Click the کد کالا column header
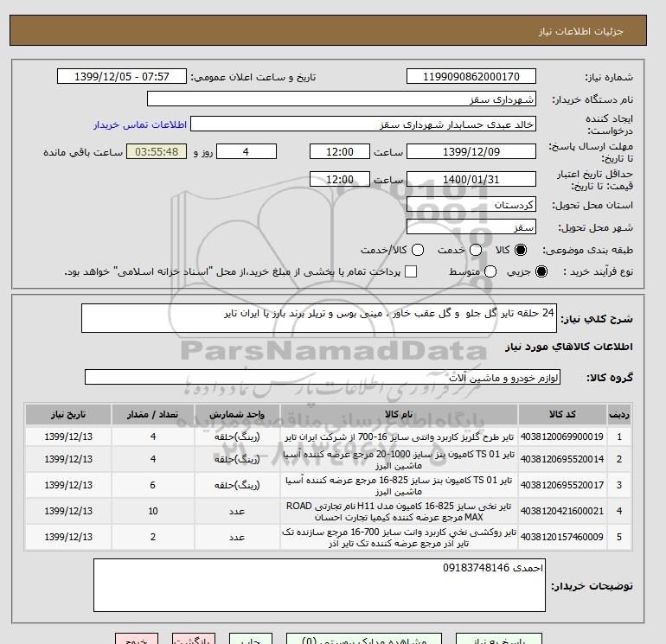Image resolution: width=666 pixels, height=644 pixels. pos(562,414)
